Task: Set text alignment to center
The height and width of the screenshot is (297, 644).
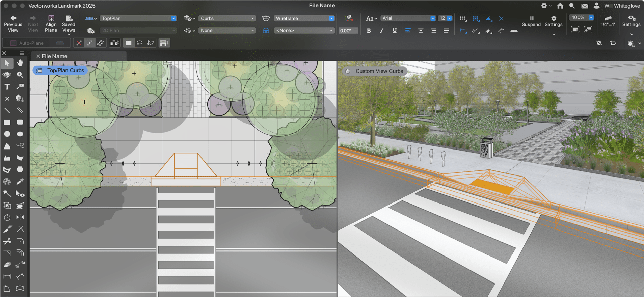Action: tap(421, 31)
